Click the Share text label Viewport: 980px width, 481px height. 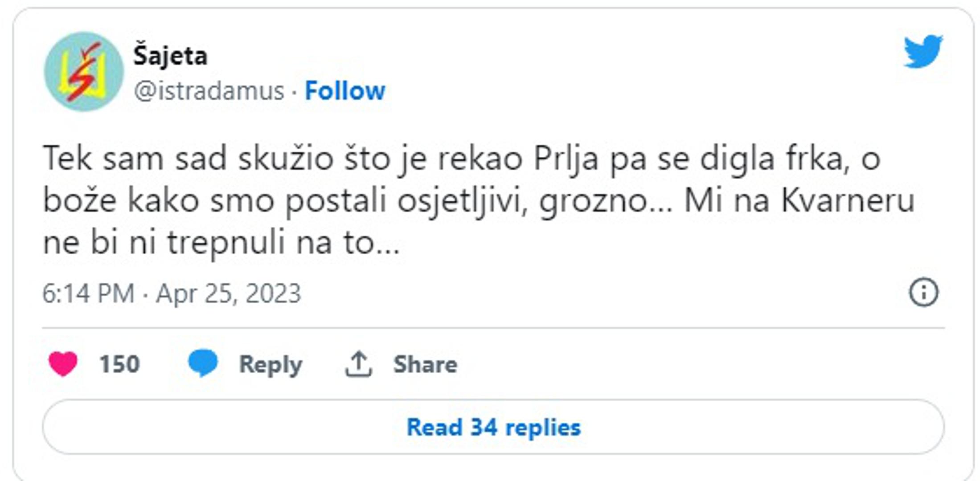tap(425, 364)
